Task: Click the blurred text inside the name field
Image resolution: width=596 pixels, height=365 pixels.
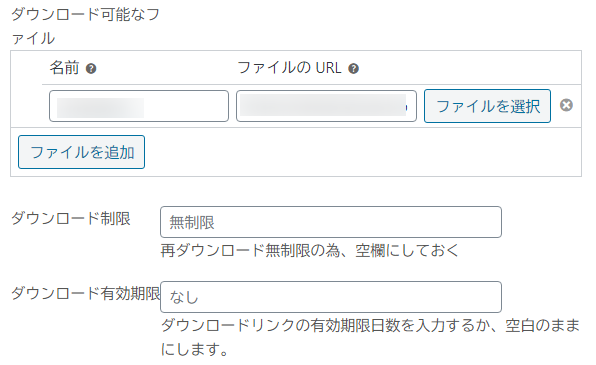Action: point(100,108)
